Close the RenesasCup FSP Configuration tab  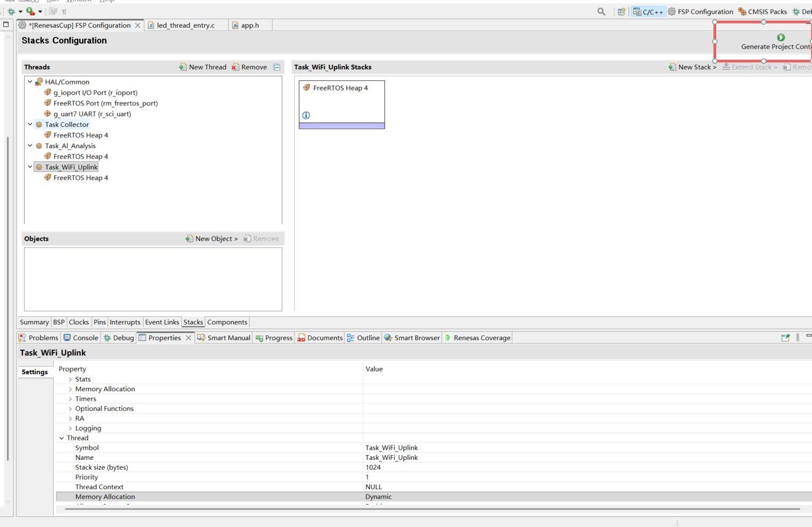tap(138, 26)
